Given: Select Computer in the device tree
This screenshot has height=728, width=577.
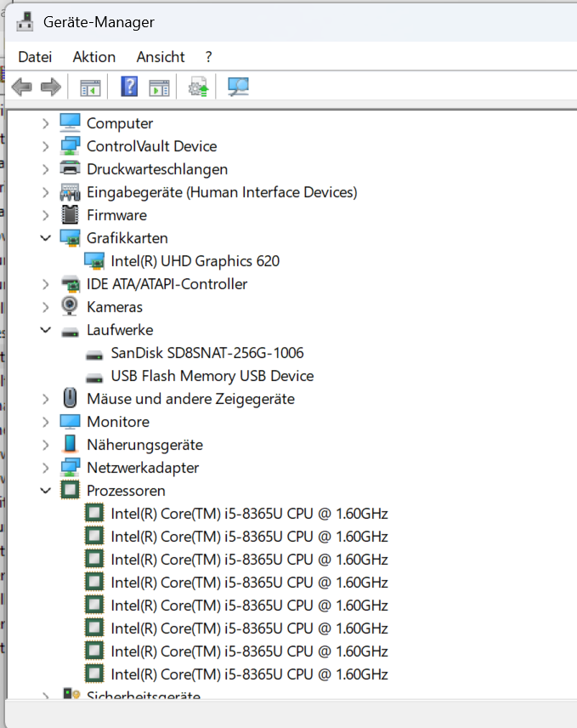Looking at the screenshot, I should (x=120, y=123).
